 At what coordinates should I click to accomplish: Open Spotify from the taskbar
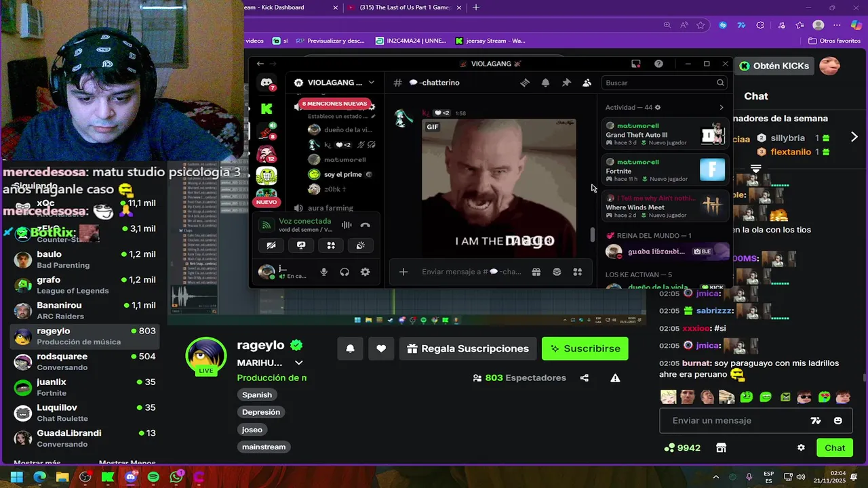tap(153, 477)
